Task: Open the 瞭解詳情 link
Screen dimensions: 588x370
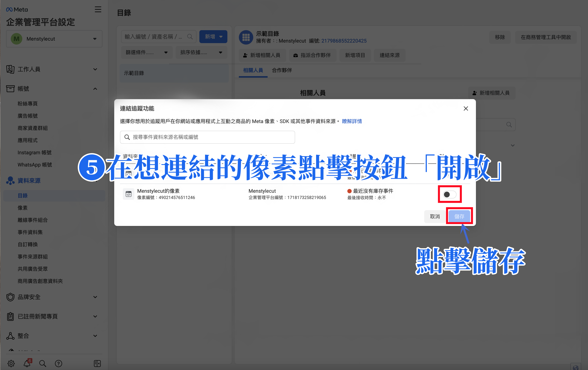Action: coord(352,121)
